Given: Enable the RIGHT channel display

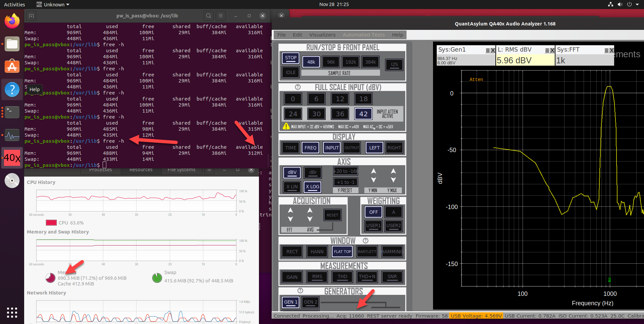Looking at the screenshot, I should (x=394, y=148).
